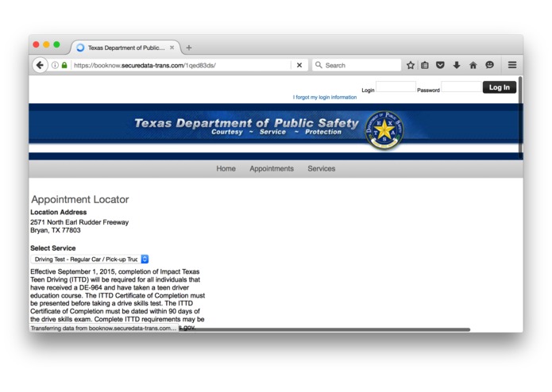Viewport: 552px width, 392px height.
Task: Click the Texas DPS star seal logo
Action: click(384, 130)
